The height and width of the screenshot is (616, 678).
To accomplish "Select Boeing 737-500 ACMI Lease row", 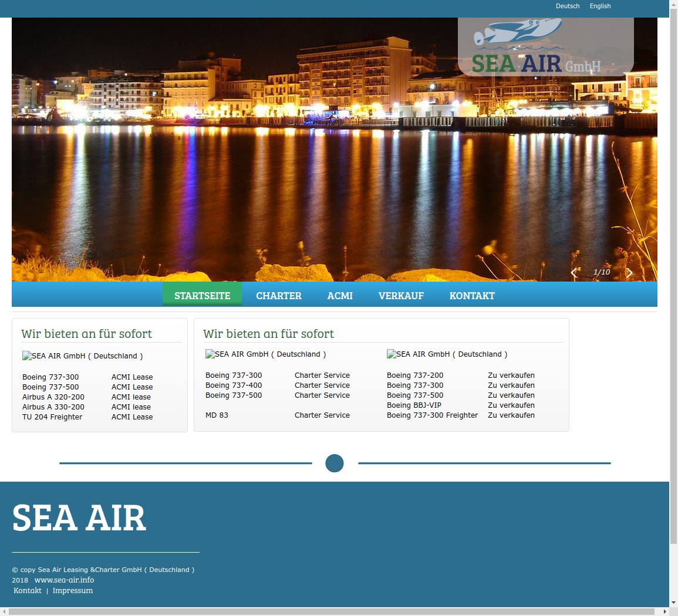I will 87,387.
